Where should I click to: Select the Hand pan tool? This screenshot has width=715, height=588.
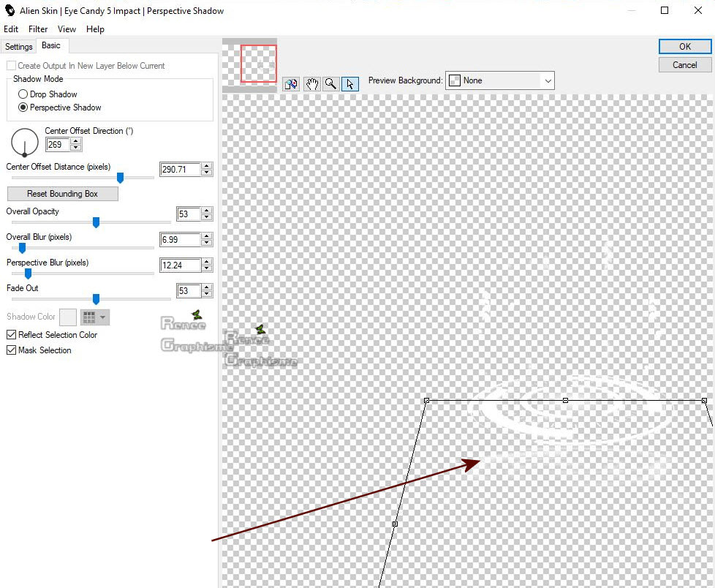coord(312,84)
